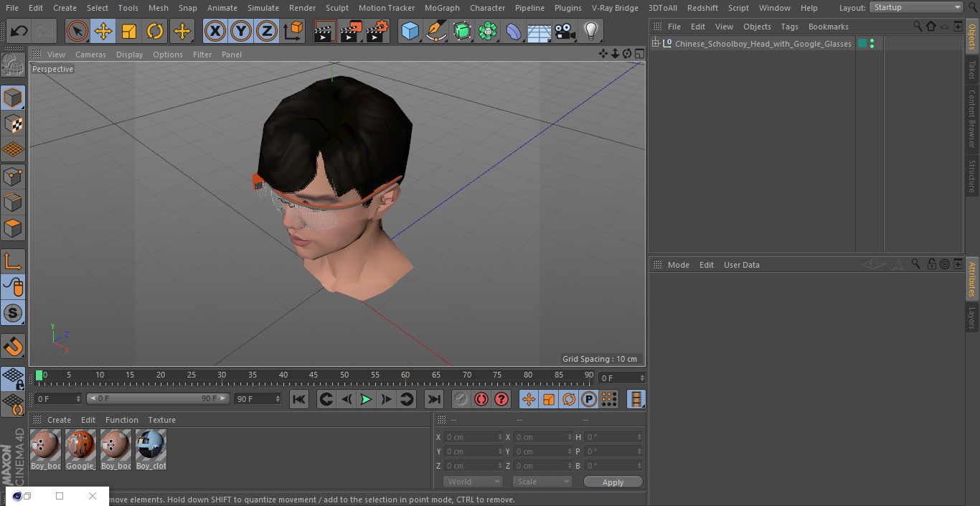Switch to Texture mode

13,123
